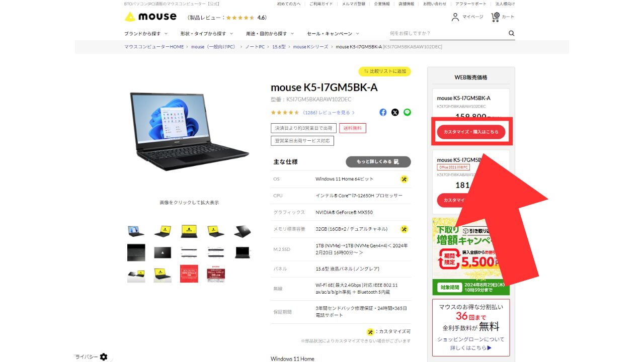Click the My Page user icon
Image resolution: width=644 pixels, height=362 pixels.
click(455, 17)
